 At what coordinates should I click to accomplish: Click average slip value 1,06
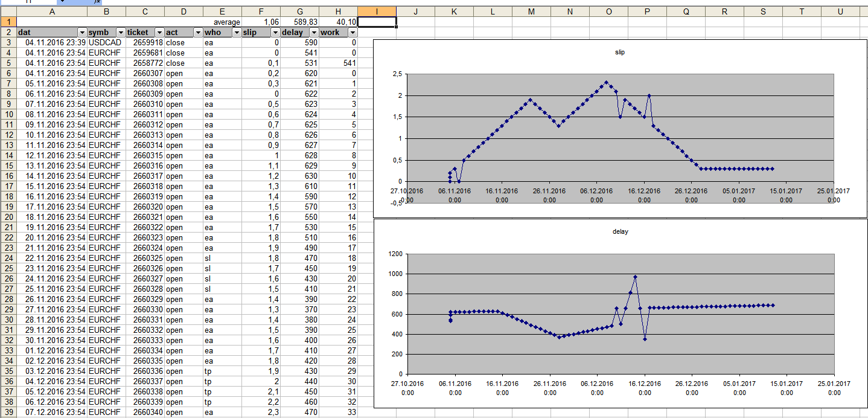pyautogui.click(x=261, y=22)
